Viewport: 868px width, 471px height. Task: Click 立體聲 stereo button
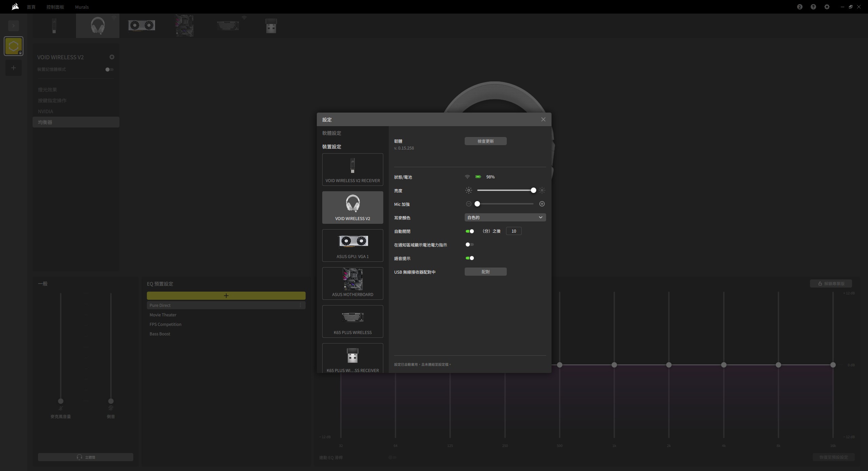pos(85,457)
